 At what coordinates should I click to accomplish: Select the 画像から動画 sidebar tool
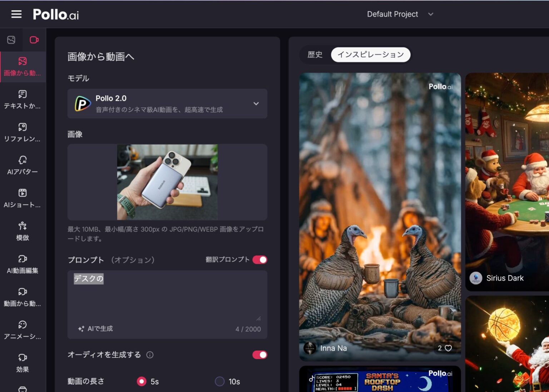(x=23, y=66)
